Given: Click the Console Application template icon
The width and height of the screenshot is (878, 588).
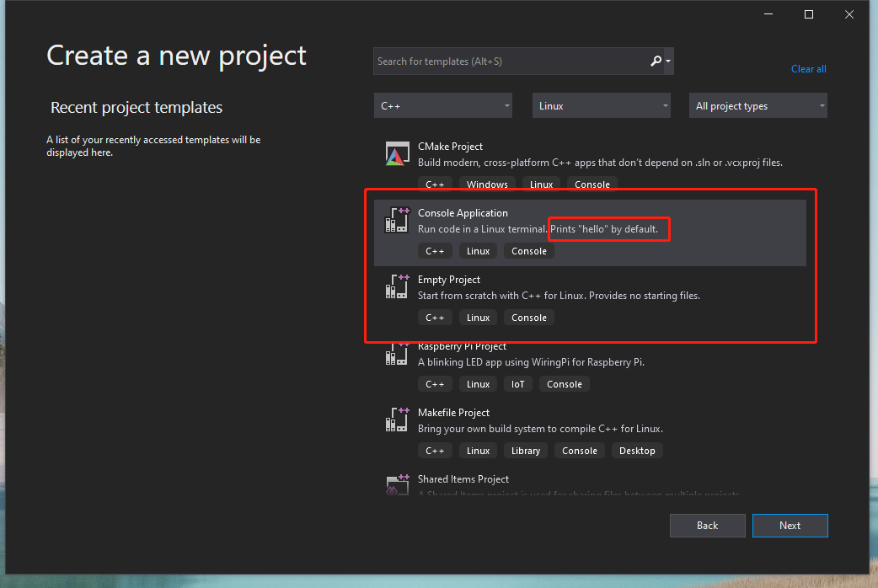Looking at the screenshot, I should click(x=396, y=220).
